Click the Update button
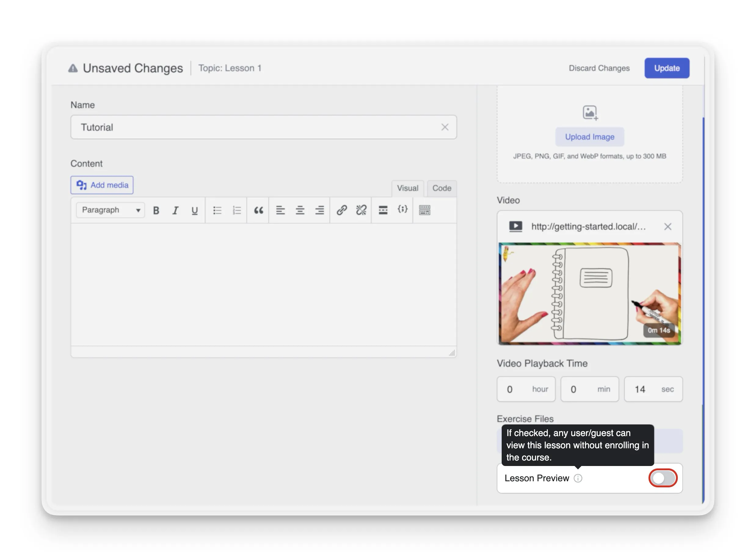 pos(667,68)
